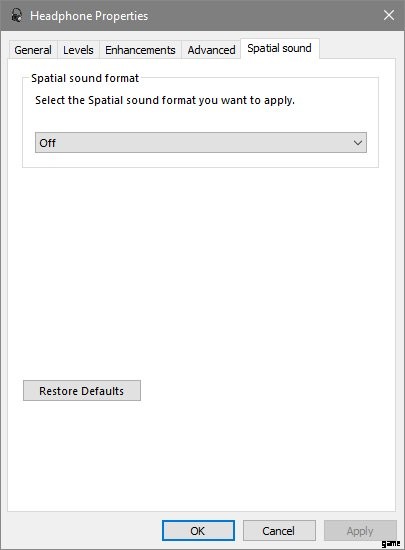Click the Headphone Properties title text
This screenshot has width=405, height=550.
tap(89, 16)
